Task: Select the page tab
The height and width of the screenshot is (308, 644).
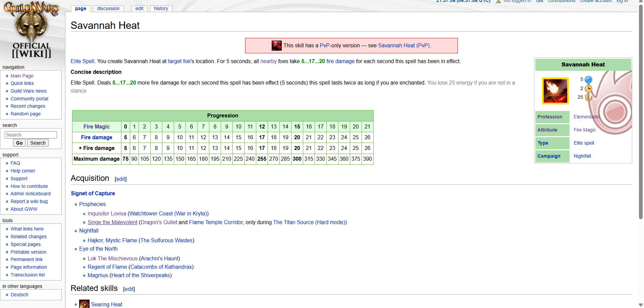Action: (80, 8)
